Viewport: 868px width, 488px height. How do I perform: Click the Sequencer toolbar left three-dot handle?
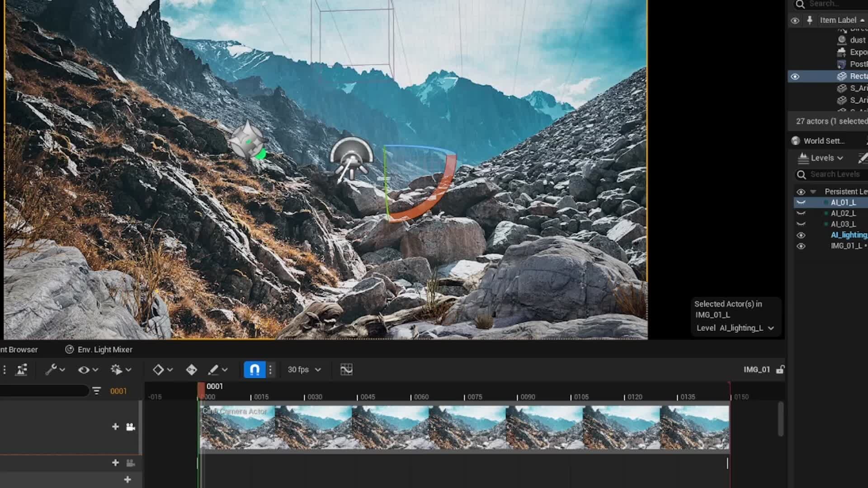pyautogui.click(x=5, y=370)
